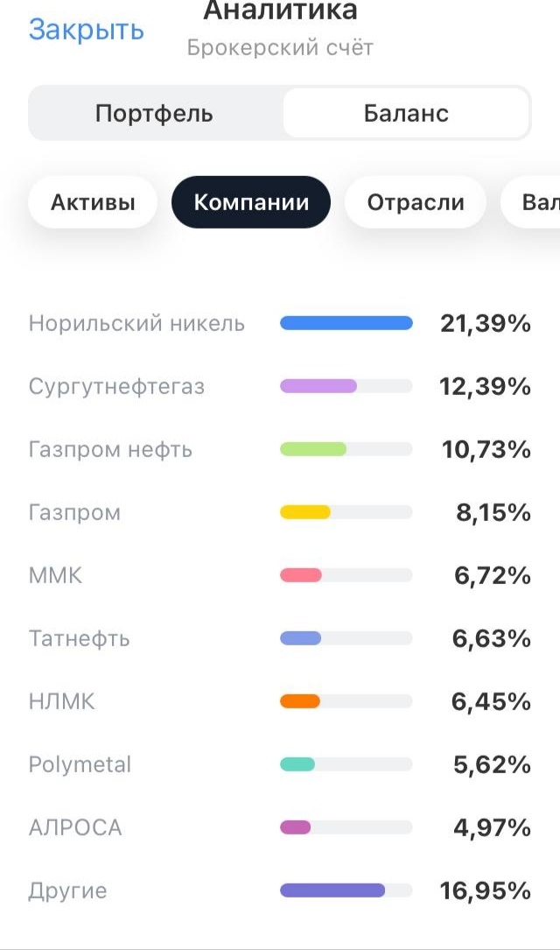
Task: Open the partially visible Вал tab
Action: tap(535, 203)
